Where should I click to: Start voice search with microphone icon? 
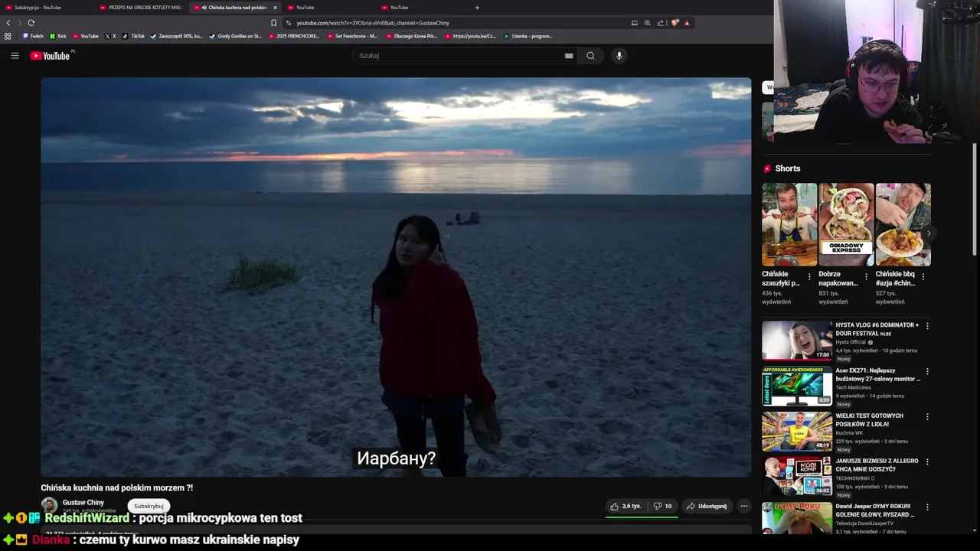[x=619, y=56]
